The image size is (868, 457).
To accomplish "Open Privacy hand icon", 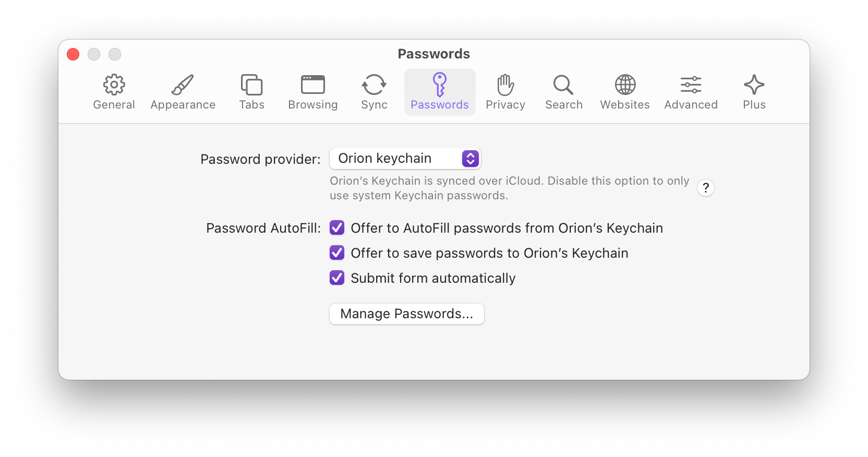I will point(505,85).
